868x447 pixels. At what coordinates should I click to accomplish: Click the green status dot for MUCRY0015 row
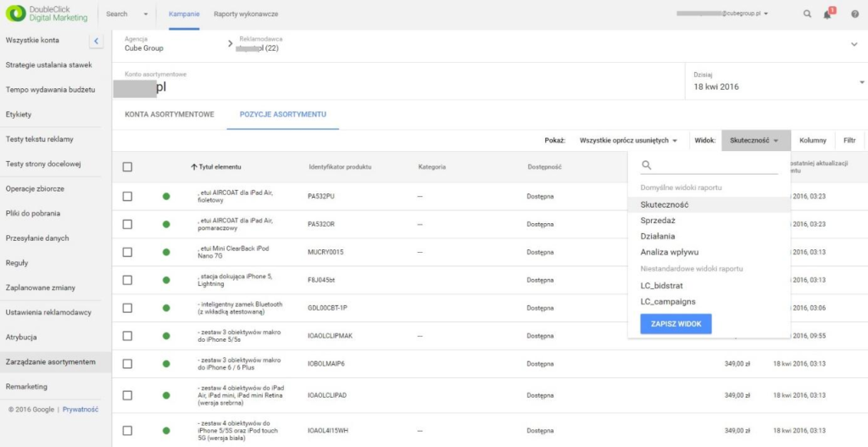(166, 252)
